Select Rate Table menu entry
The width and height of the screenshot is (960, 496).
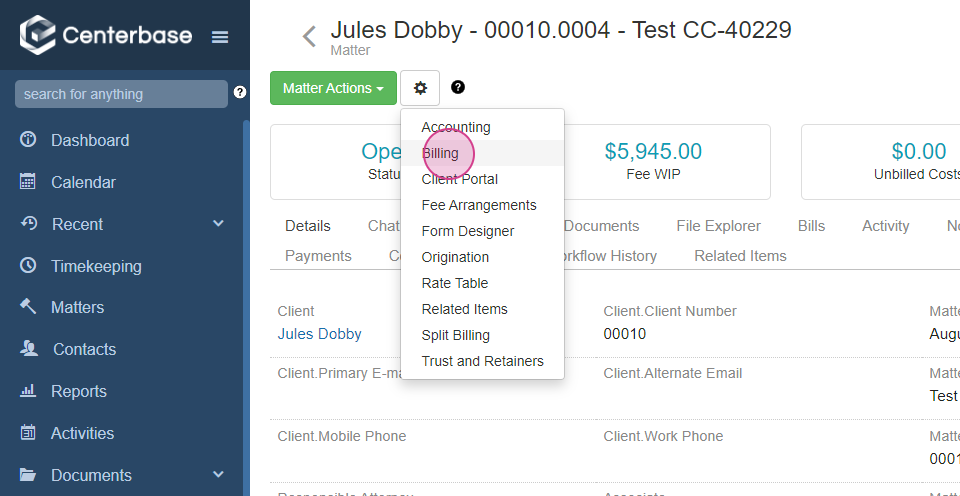[482, 284]
